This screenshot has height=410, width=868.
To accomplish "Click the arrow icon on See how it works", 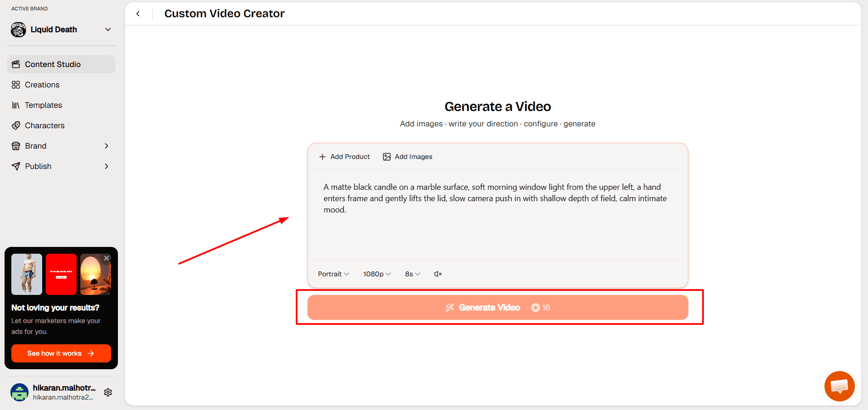I will point(91,353).
